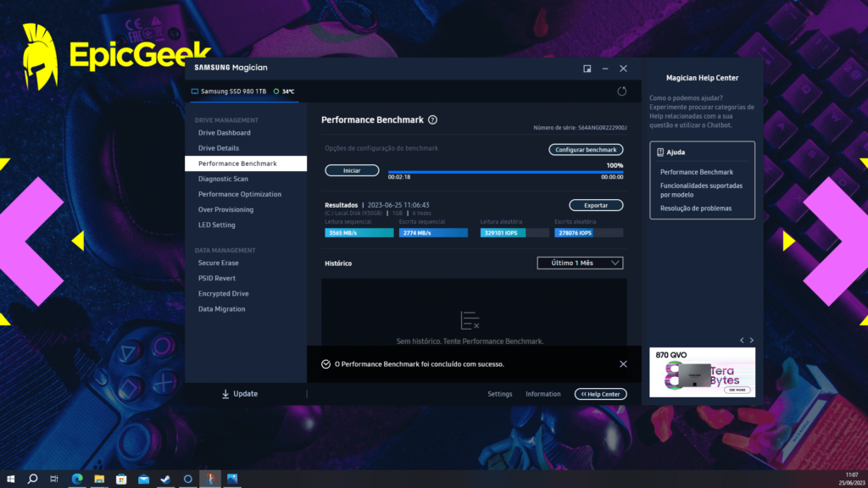Screen dimensions: 868x488
Task: Click the mini-mode window icon in title bar
Action: [x=587, y=69]
